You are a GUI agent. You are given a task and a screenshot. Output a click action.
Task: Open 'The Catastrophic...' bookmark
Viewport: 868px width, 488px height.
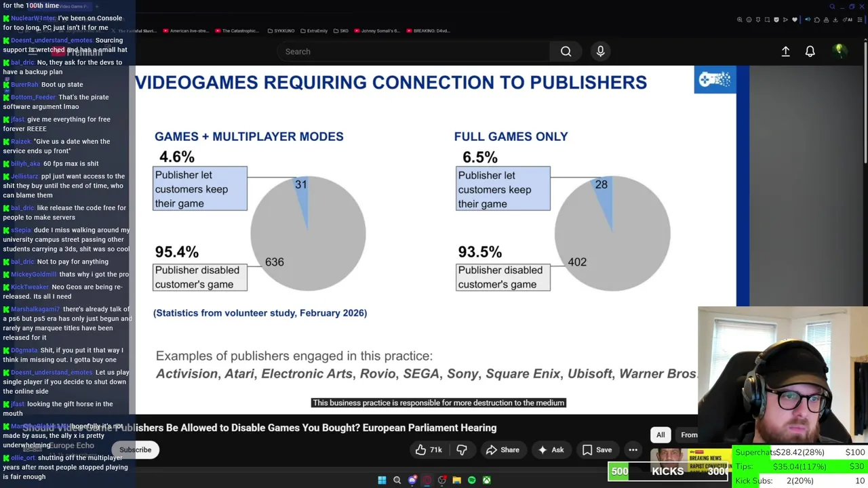237,30
